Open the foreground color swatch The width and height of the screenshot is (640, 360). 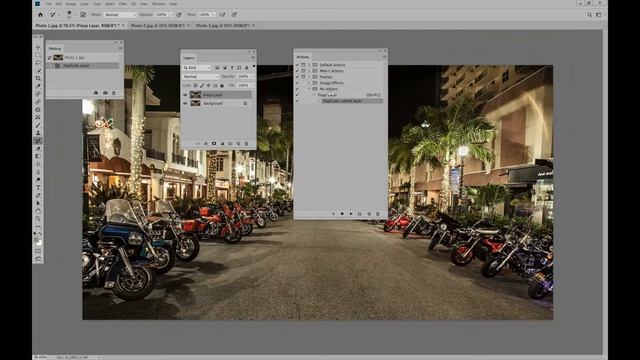37,240
